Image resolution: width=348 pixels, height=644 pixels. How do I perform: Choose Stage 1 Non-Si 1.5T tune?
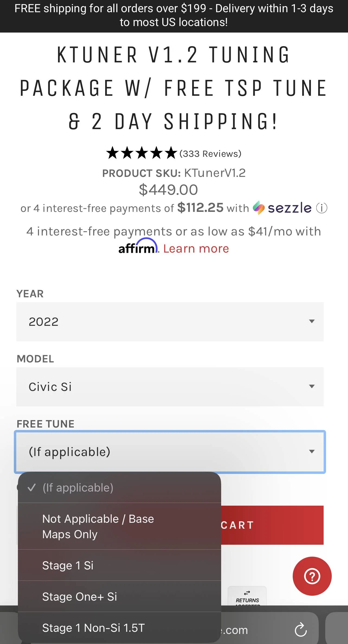click(x=94, y=628)
